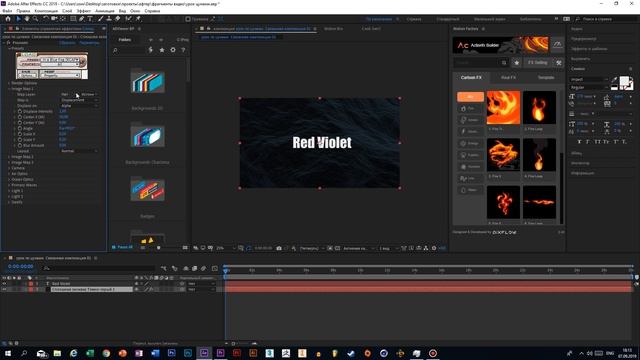Expand the Camera group

pyautogui.click(x=9, y=168)
